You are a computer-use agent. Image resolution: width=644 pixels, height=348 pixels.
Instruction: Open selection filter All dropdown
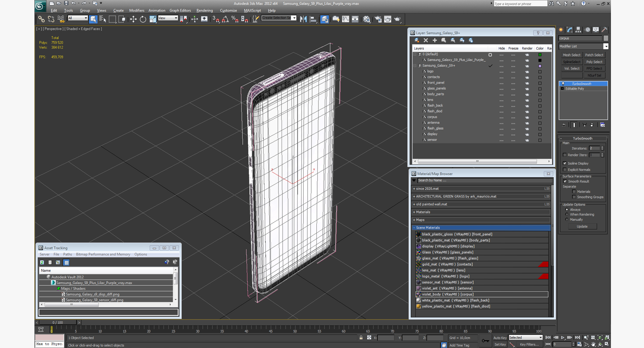click(x=78, y=18)
